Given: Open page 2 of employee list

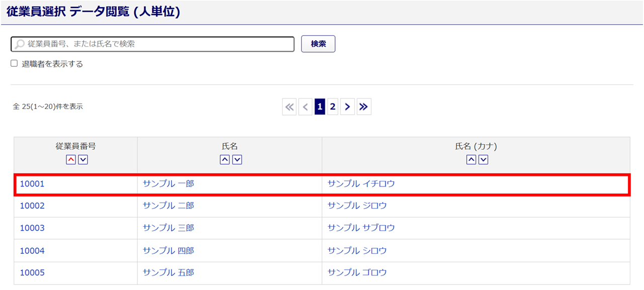Looking at the screenshot, I should 333,107.
